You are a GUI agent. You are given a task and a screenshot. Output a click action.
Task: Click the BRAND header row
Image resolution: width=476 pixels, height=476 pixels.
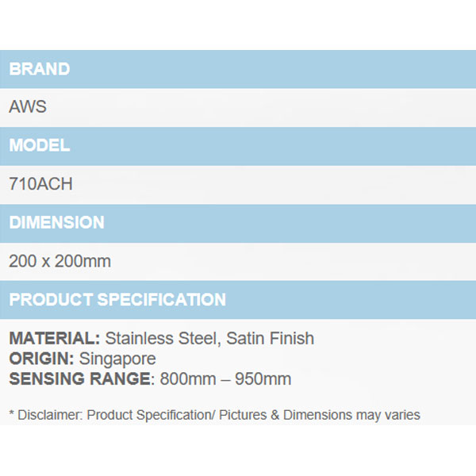click(238, 69)
